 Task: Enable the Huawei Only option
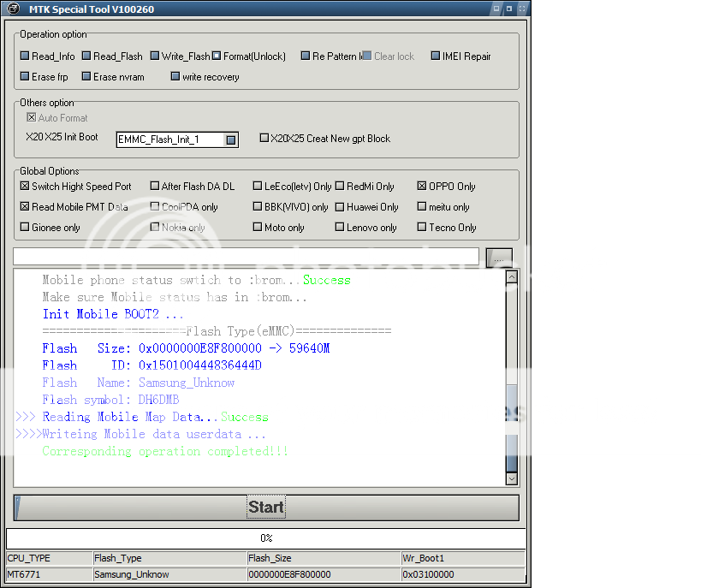340,206
